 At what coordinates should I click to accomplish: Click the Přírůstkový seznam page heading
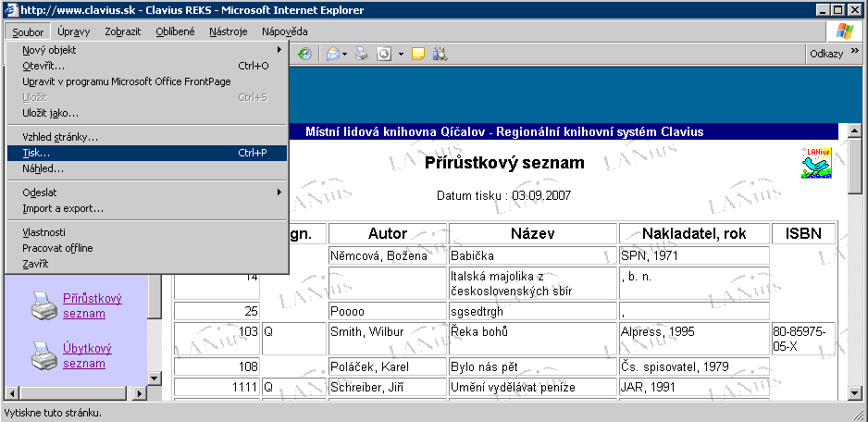[x=504, y=163]
